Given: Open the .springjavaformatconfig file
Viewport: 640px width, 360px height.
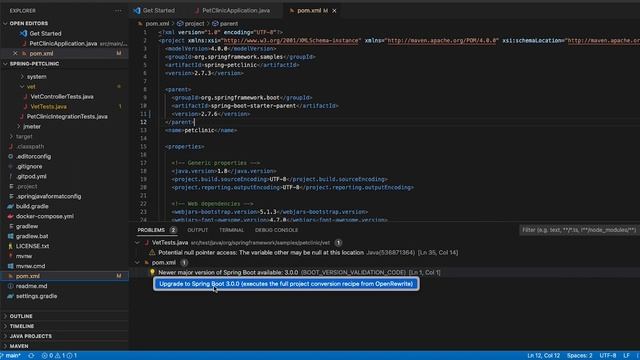Looking at the screenshot, I should click(x=48, y=196).
